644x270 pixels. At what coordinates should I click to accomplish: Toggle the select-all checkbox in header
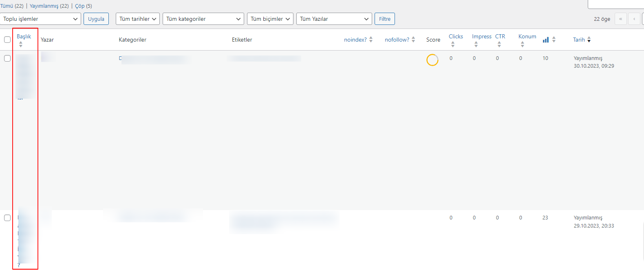pyautogui.click(x=7, y=40)
